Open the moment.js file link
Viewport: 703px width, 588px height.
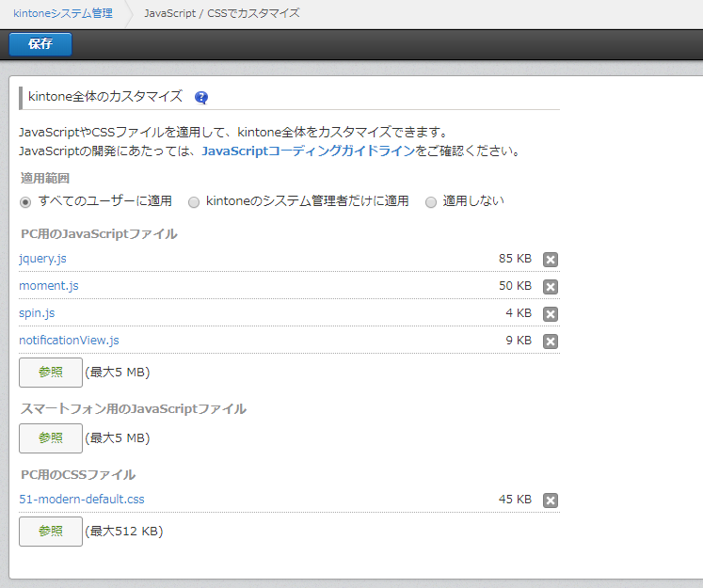(49, 286)
